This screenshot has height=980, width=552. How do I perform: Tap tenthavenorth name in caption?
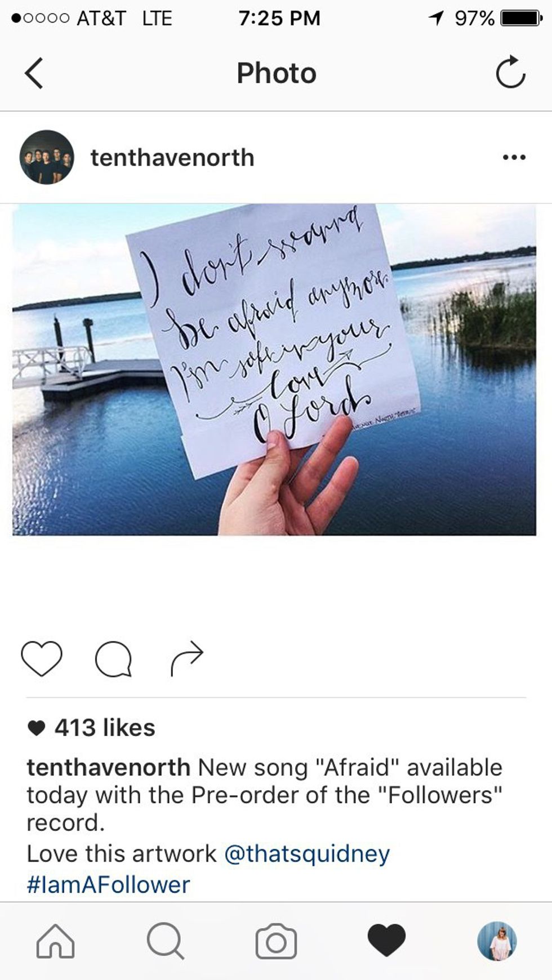coord(109,768)
